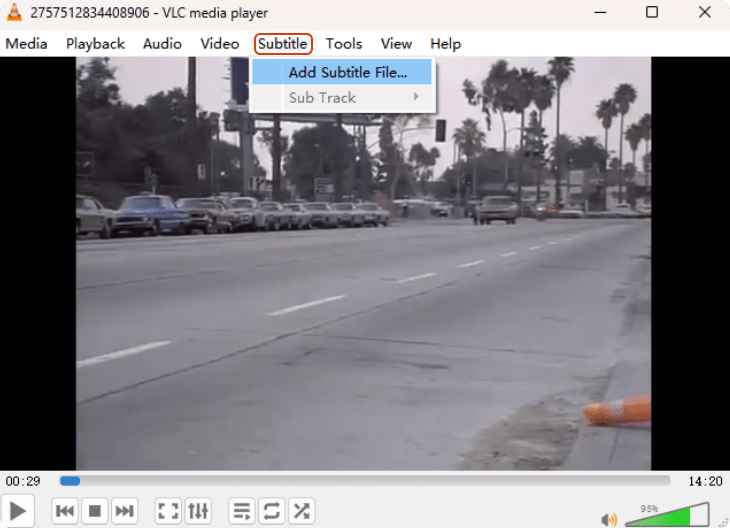Click the elapsed time label 00:29
The image size is (730, 528).
coord(22,481)
